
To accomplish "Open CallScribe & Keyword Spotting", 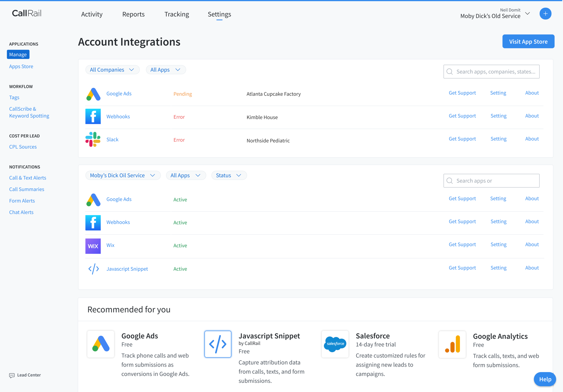I will click(29, 112).
